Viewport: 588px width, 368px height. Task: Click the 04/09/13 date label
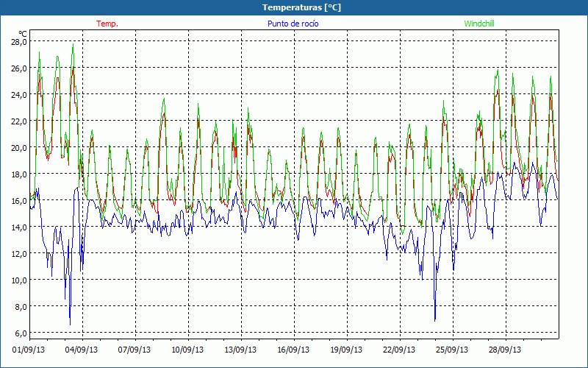(82, 350)
